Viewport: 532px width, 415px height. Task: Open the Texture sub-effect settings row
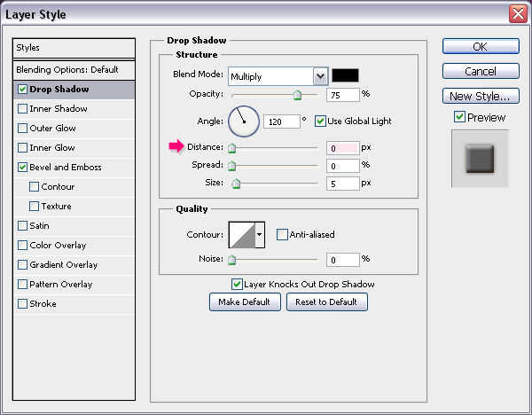(74, 207)
